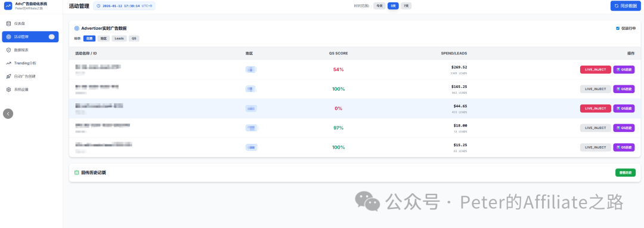The height and width of the screenshot is (228, 644).
Task: Click the 54% QS score value
Action: pyautogui.click(x=339, y=69)
